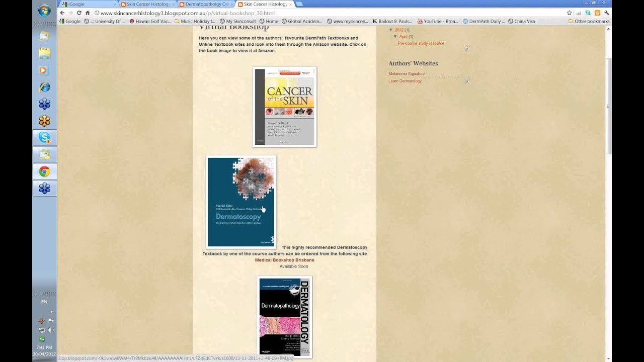Image resolution: width=644 pixels, height=362 pixels.
Task: Bookmark this page with the star icon
Action: coord(570,13)
